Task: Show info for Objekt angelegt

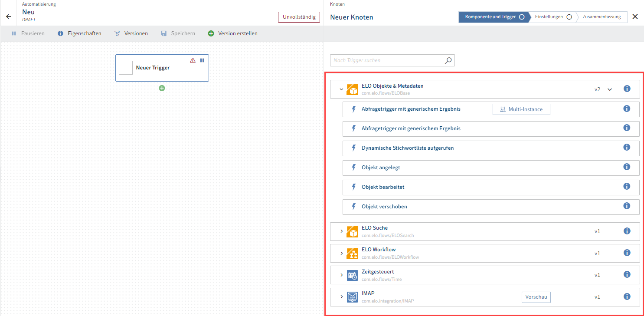Action: coord(627,167)
